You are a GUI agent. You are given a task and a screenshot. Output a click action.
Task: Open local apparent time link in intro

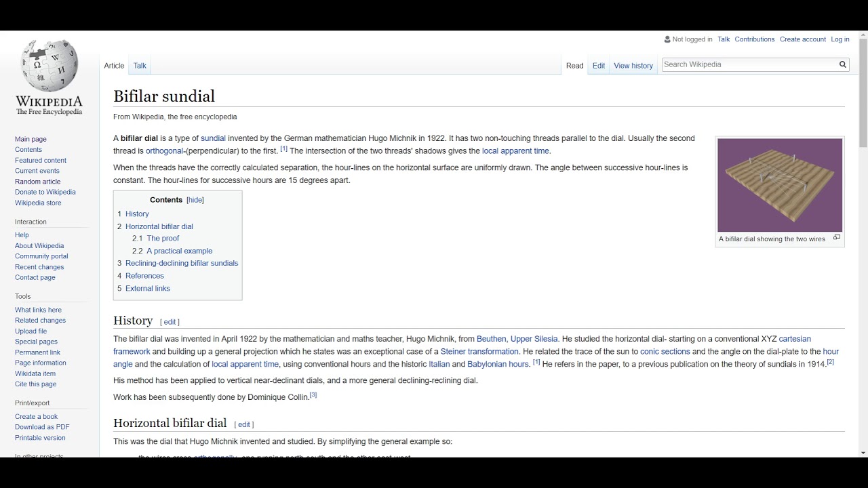point(515,151)
